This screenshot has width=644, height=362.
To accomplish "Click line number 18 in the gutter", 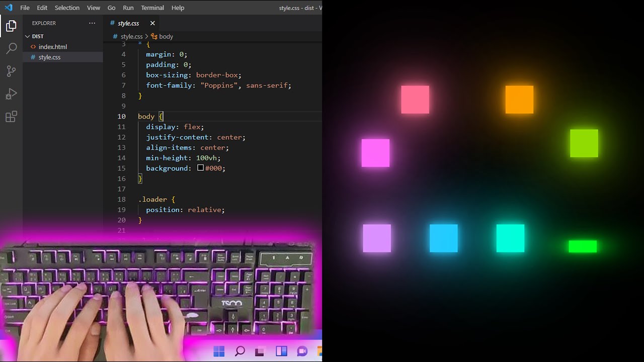I will (122, 199).
